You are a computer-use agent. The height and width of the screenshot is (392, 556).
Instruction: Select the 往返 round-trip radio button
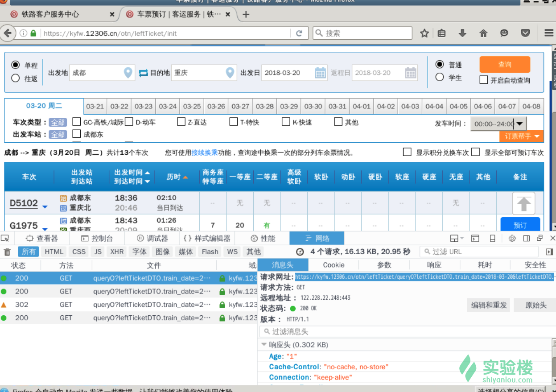(x=16, y=78)
